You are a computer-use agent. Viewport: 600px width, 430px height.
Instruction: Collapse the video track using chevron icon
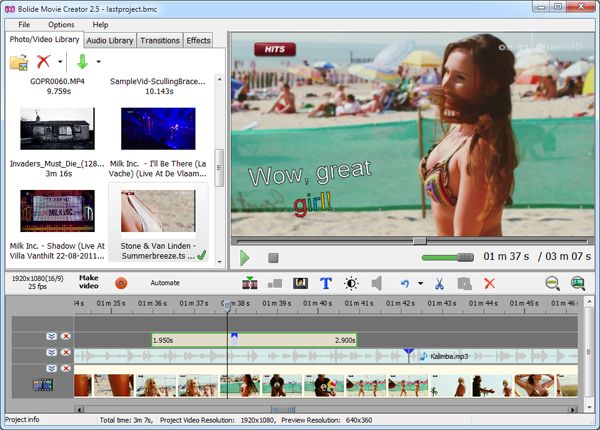point(51,368)
